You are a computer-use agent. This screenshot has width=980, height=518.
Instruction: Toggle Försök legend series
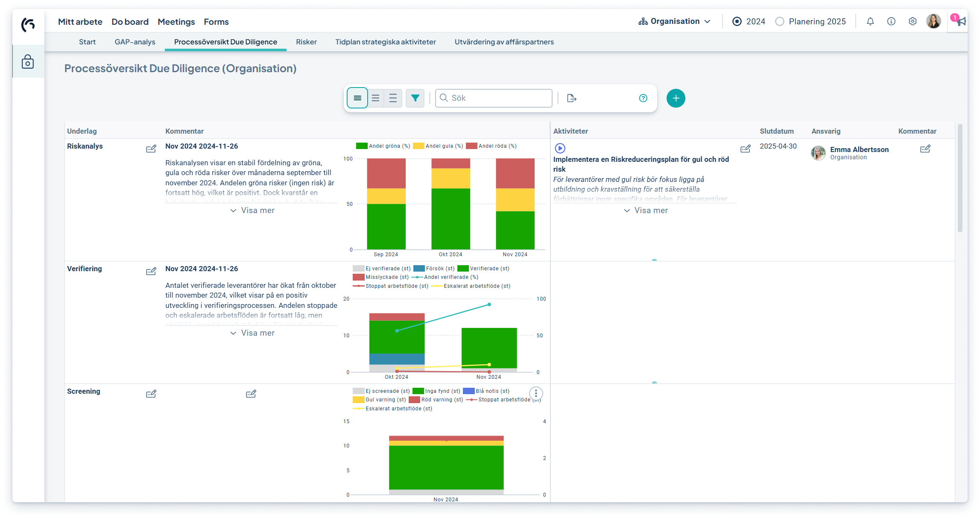[x=434, y=269]
